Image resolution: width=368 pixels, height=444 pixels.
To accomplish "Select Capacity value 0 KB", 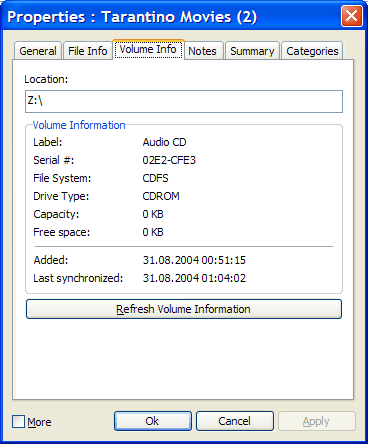I will [153, 214].
